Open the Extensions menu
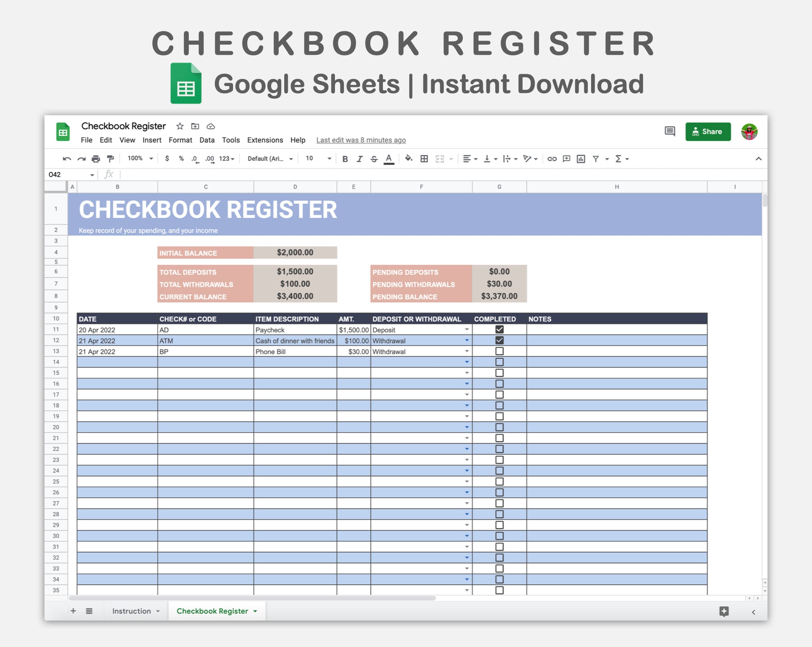 click(265, 140)
